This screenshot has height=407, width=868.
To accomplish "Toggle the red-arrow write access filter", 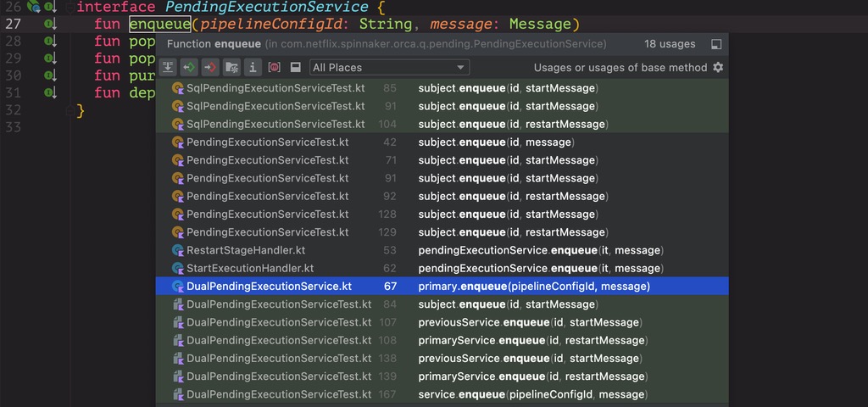I will tap(210, 67).
